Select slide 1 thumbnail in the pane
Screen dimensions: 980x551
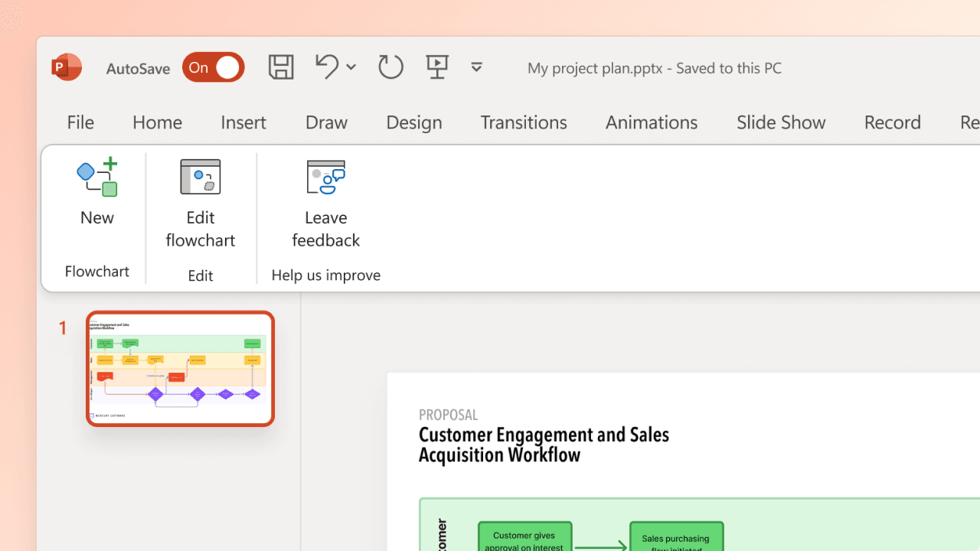click(x=179, y=368)
